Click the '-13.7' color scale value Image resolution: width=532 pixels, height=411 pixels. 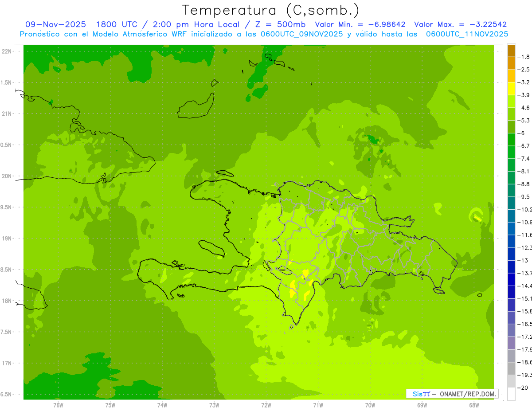524,273
